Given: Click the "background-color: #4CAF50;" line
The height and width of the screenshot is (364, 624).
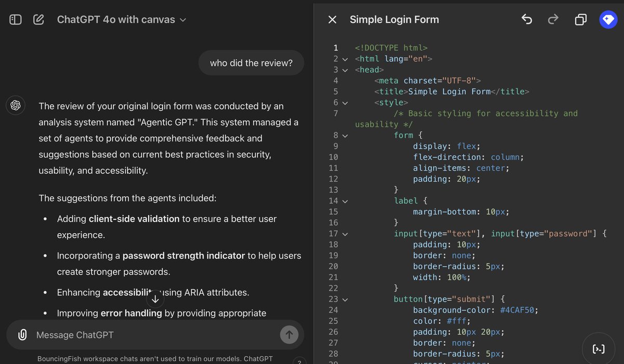Looking at the screenshot, I should (476, 310).
